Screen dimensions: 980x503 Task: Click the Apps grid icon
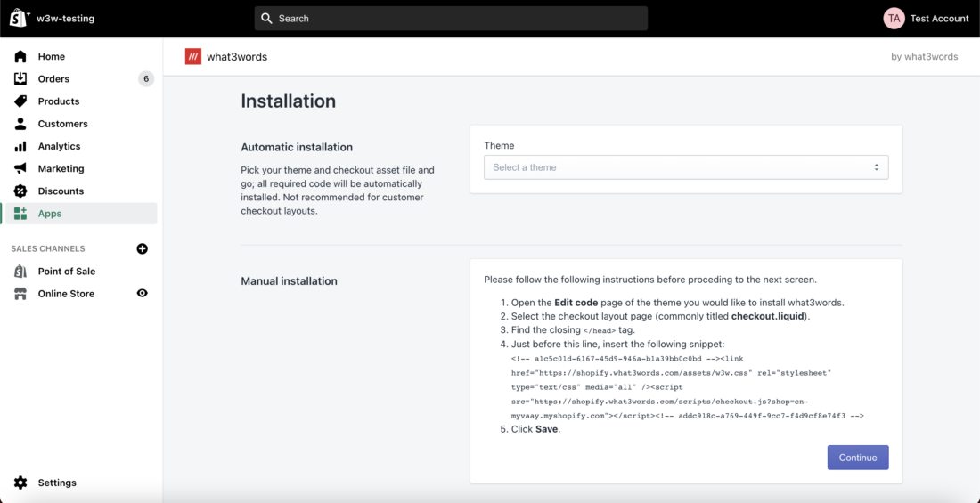click(20, 214)
